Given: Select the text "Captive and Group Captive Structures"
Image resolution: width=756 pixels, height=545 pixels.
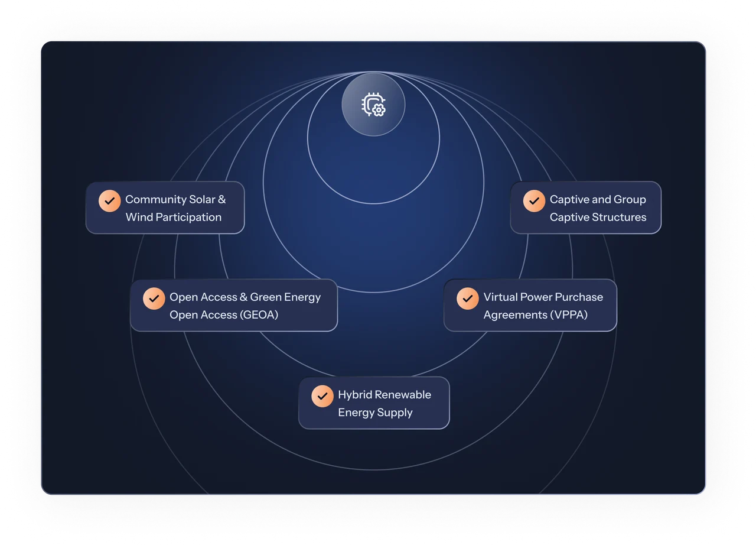Looking at the screenshot, I should coord(598,208).
